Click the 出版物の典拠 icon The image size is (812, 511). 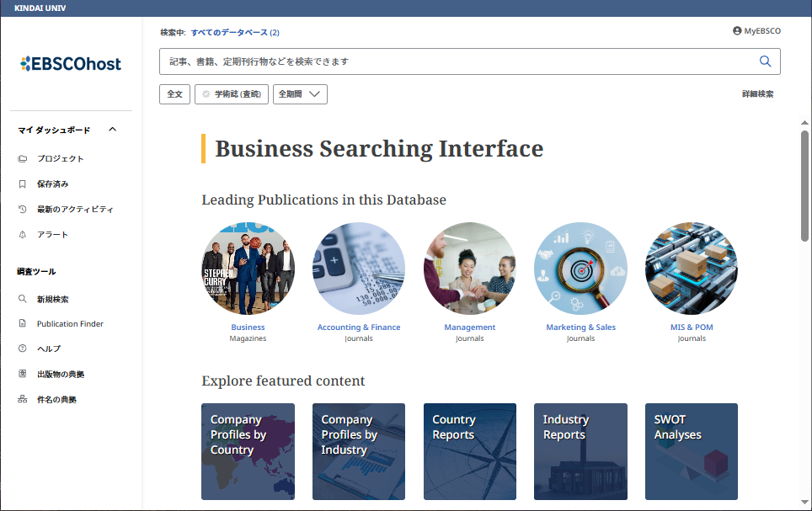(22, 374)
